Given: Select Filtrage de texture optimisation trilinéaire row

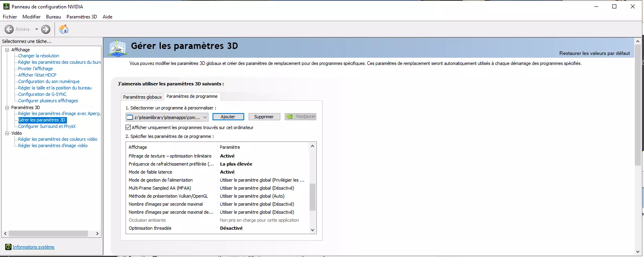Looking at the screenshot, I should [217, 156].
